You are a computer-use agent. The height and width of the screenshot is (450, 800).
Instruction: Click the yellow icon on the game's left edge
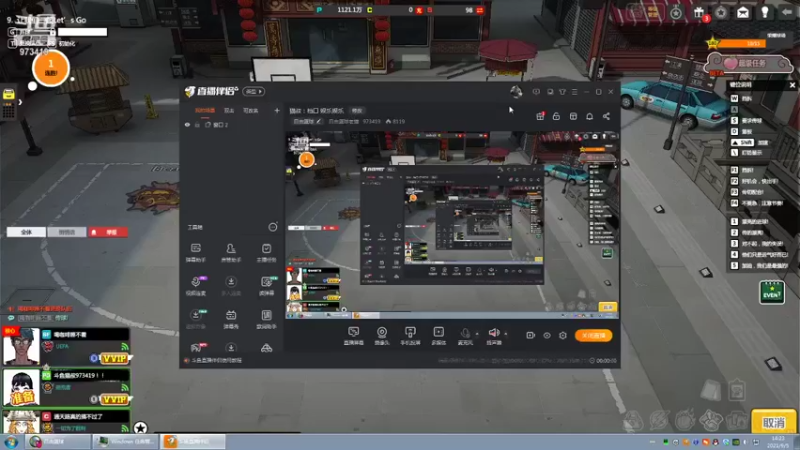[8, 94]
